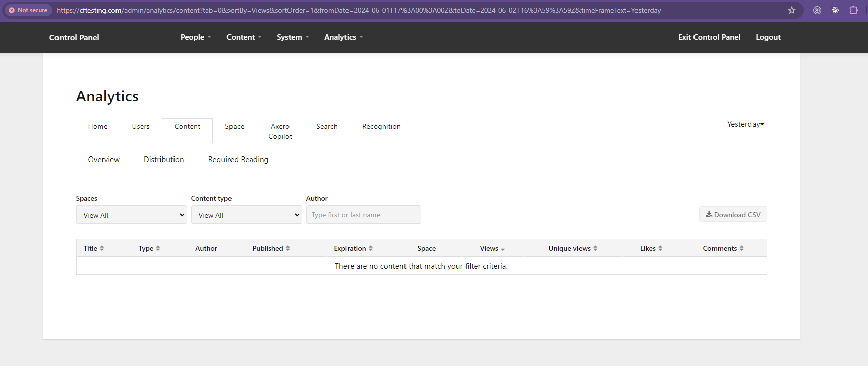This screenshot has height=366, width=868.
Task: Click the Not secure warning badge
Action: tap(28, 10)
